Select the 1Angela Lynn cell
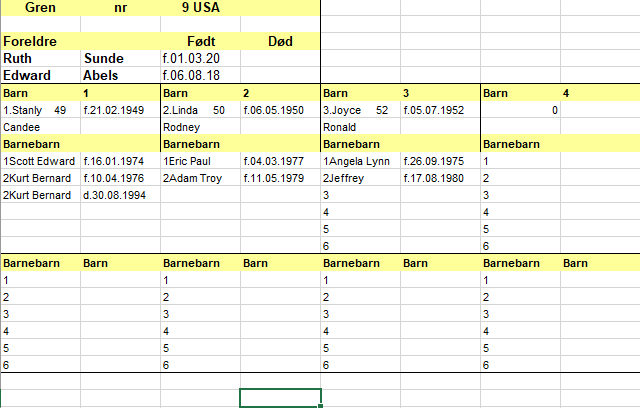The height and width of the screenshot is (408, 641). (361, 161)
